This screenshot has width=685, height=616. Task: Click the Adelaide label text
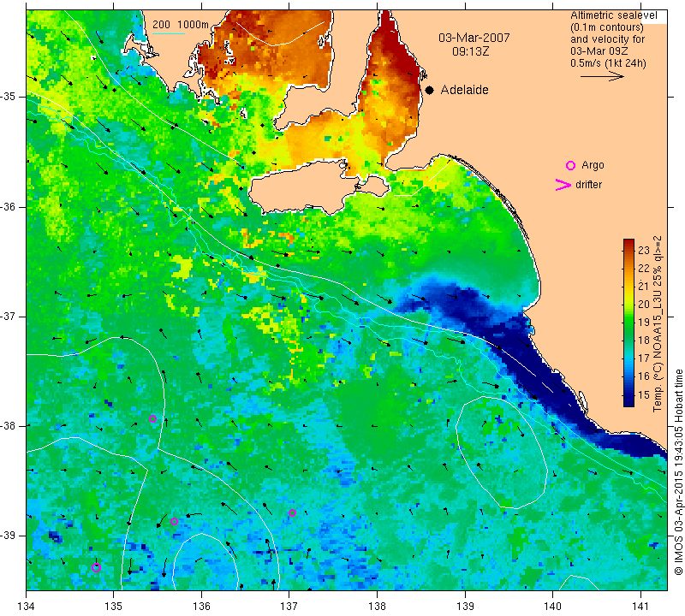click(464, 90)
